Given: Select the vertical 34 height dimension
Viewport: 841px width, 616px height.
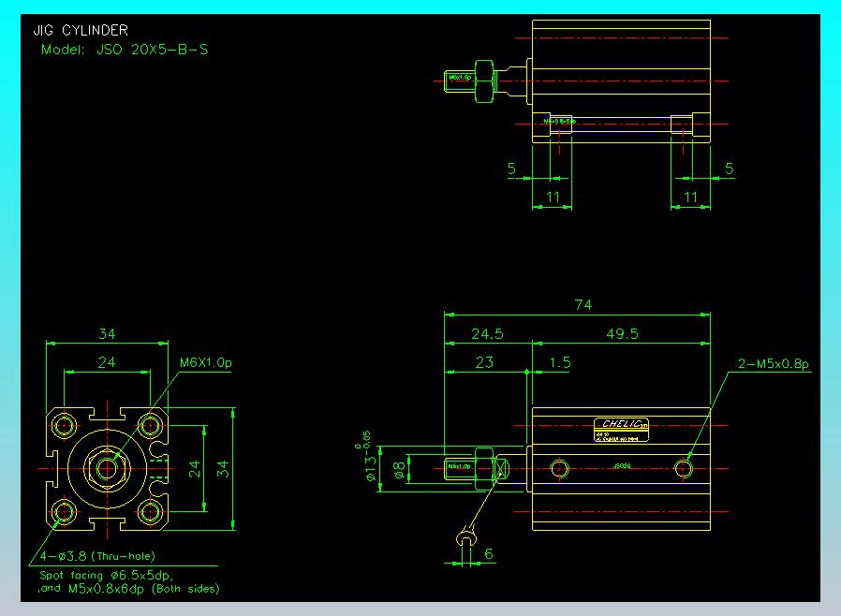Looking at the screenshot, I should (223, 468).
